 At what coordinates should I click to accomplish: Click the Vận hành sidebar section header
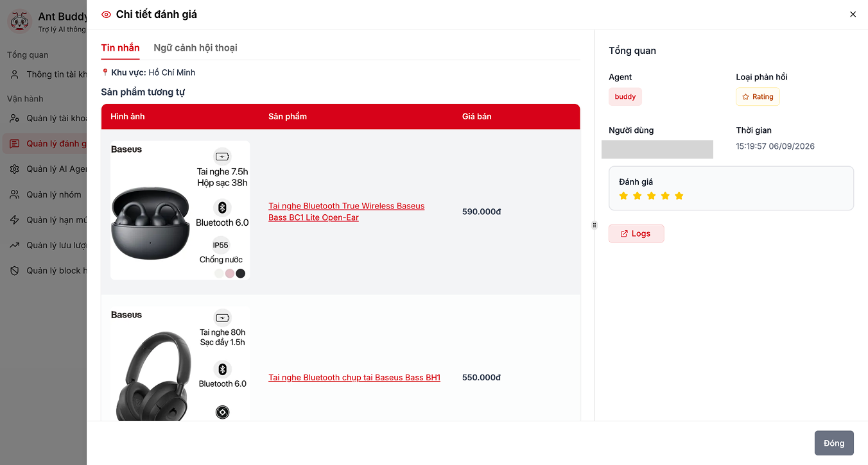point(25,99)
